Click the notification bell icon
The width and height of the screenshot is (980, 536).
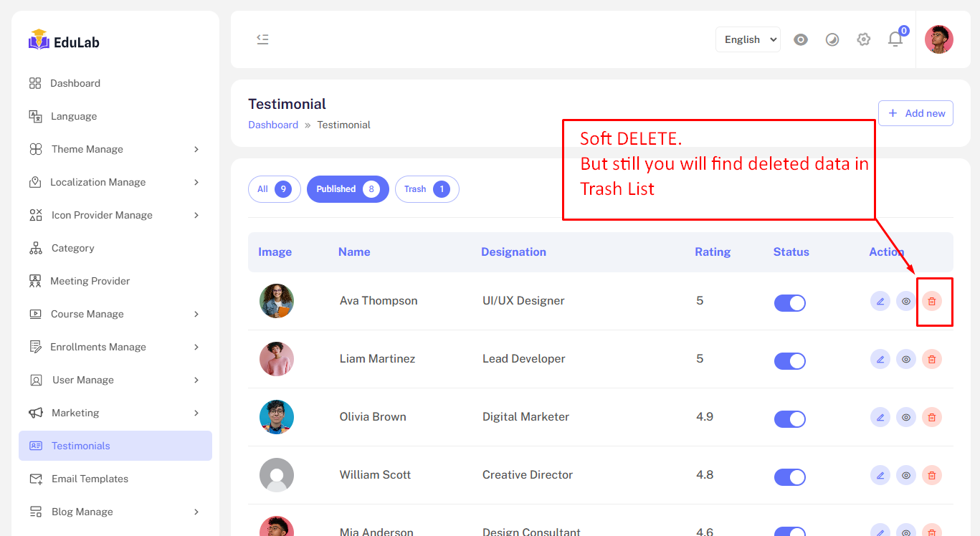(895, 39)
